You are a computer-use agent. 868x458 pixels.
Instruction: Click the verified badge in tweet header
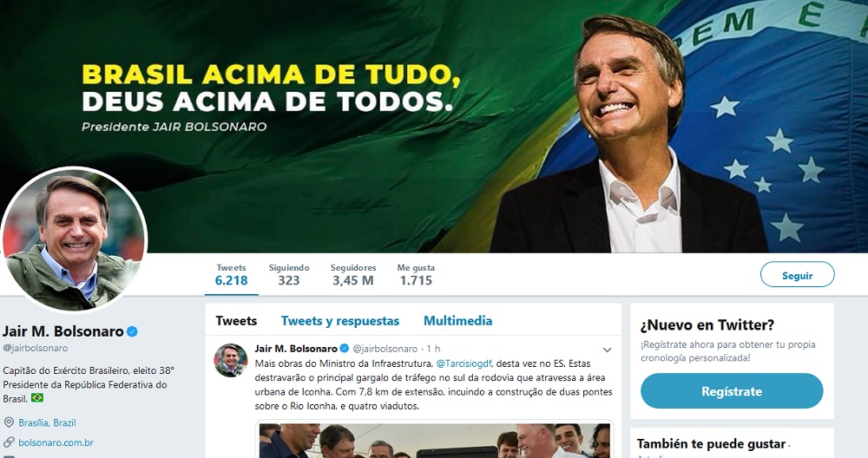coord(345,349)
